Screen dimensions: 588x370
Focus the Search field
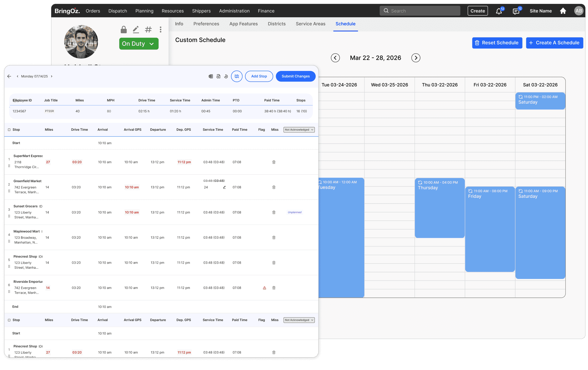tap(420, 11)
